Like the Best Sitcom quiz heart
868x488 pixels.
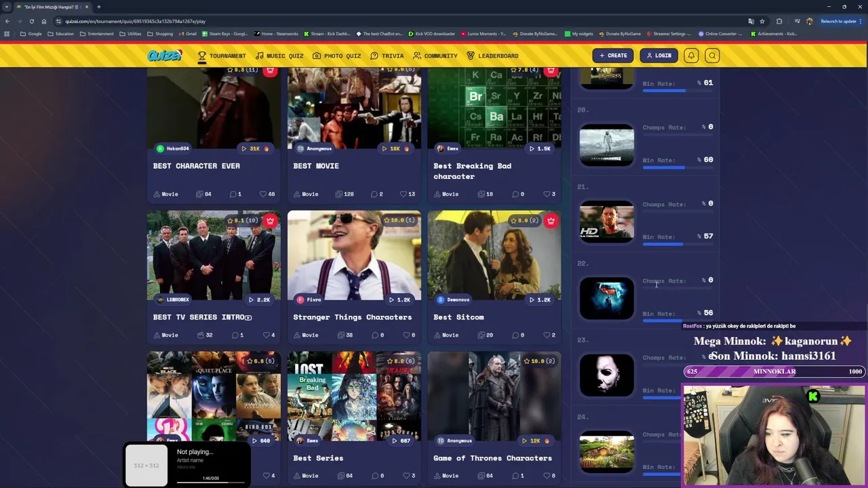tap(546, 335)
